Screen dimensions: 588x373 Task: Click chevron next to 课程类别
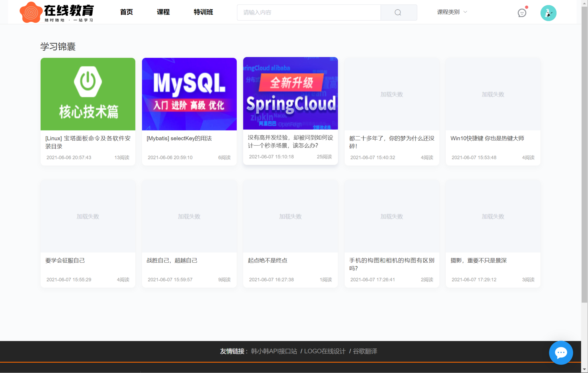(465, 12)
